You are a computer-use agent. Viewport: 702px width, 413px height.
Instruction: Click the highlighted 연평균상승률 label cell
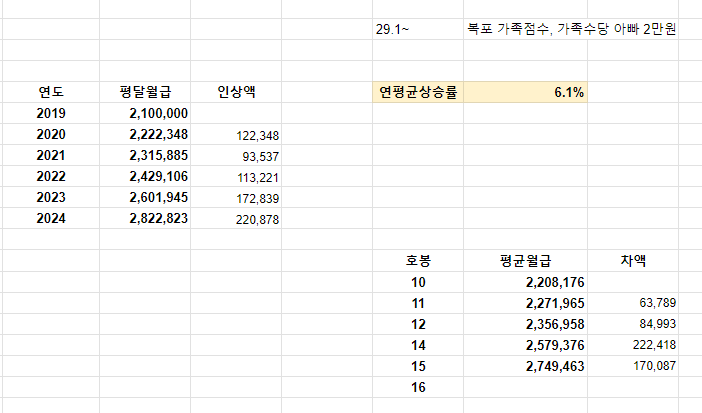[418, 92]
